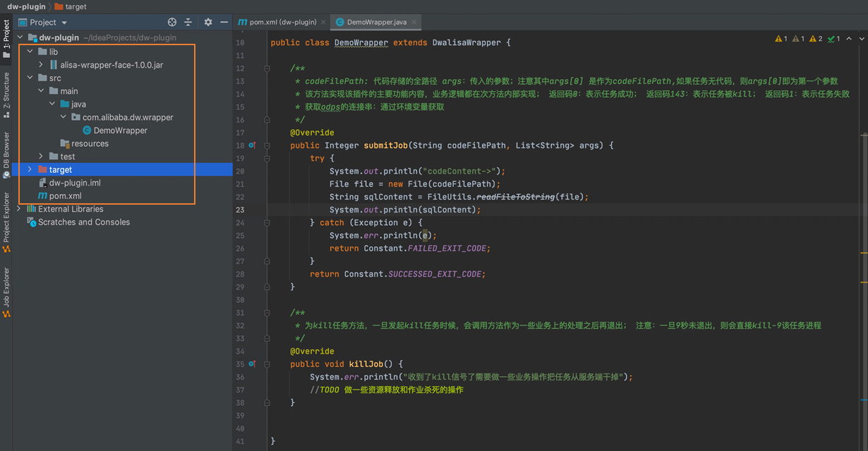Click the green checkmark typo indicator
Screen dimensions: 868x451
click(x=833, y=39)
